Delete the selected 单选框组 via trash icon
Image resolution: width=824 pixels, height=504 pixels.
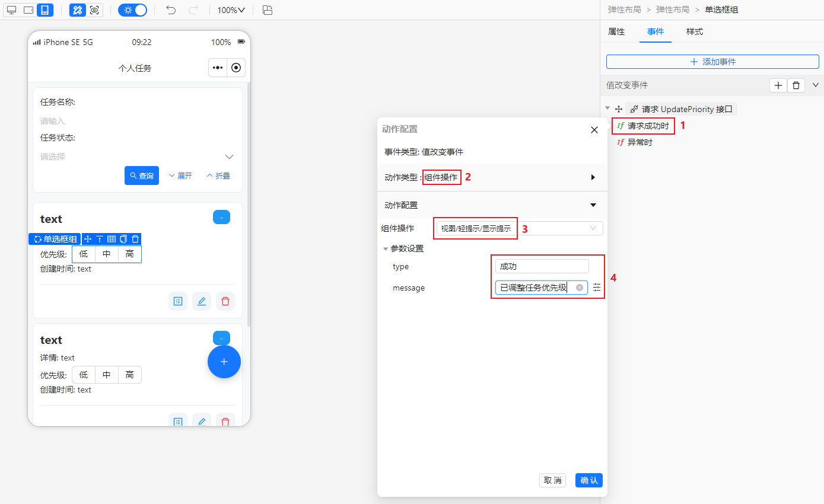click(135, 239)
